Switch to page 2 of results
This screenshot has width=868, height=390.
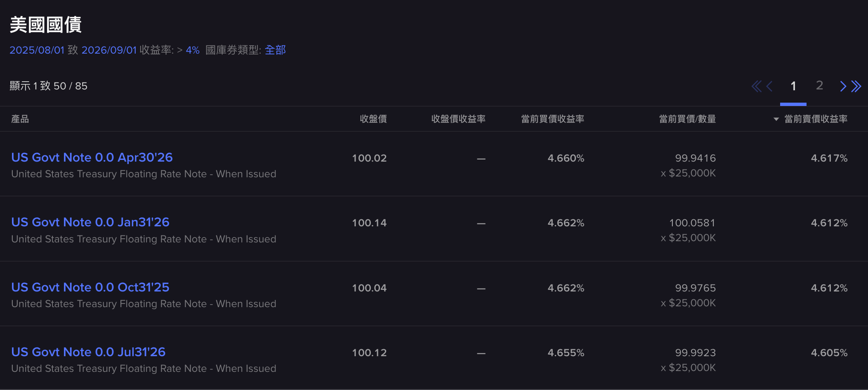(819, 86)
